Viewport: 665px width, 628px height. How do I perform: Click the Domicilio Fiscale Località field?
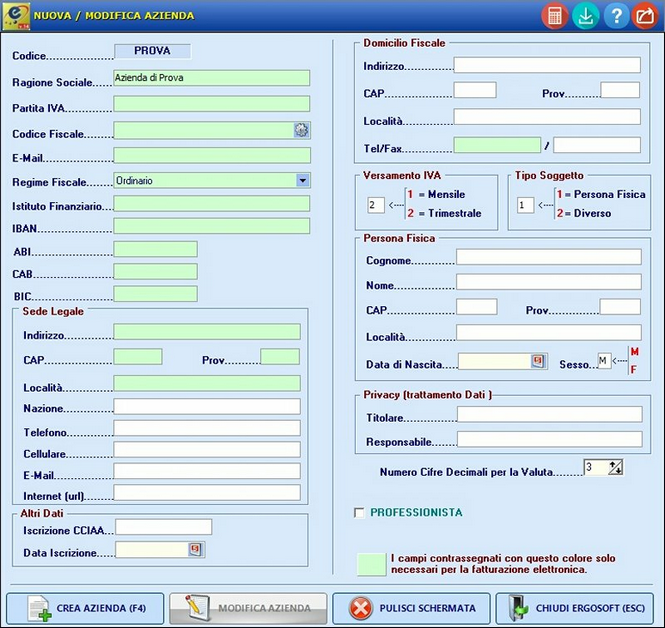tap(547, 117)
